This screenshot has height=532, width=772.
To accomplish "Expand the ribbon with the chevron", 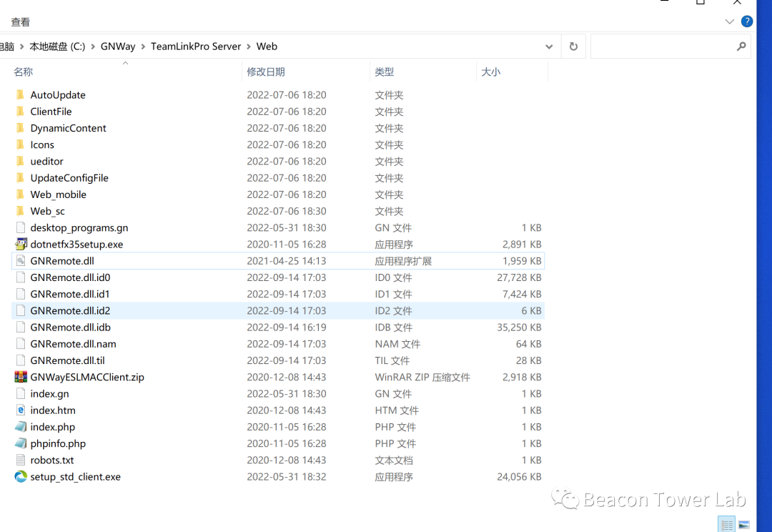I will click(x=729, y=21).
